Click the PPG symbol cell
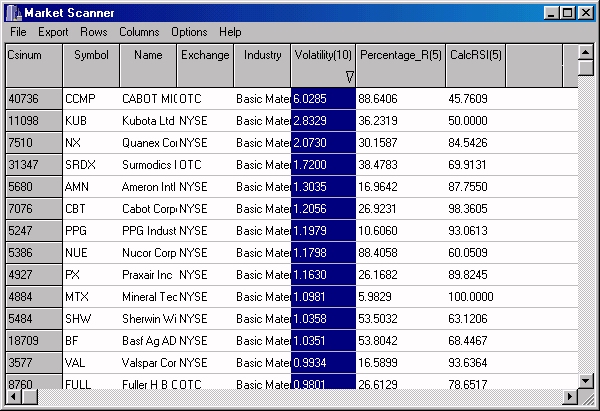The image size is (600, 411). click(x=91, y=231)
